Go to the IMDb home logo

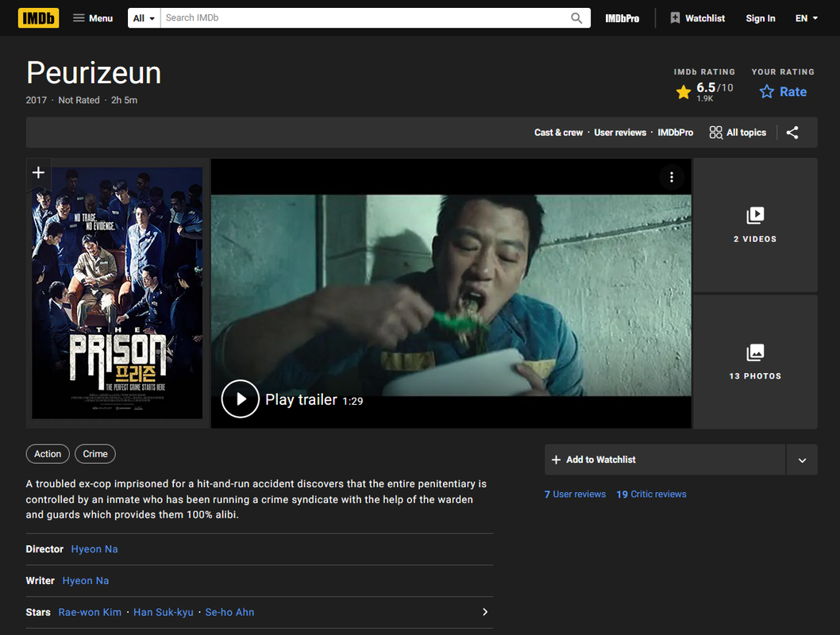[x=39, y=18]
